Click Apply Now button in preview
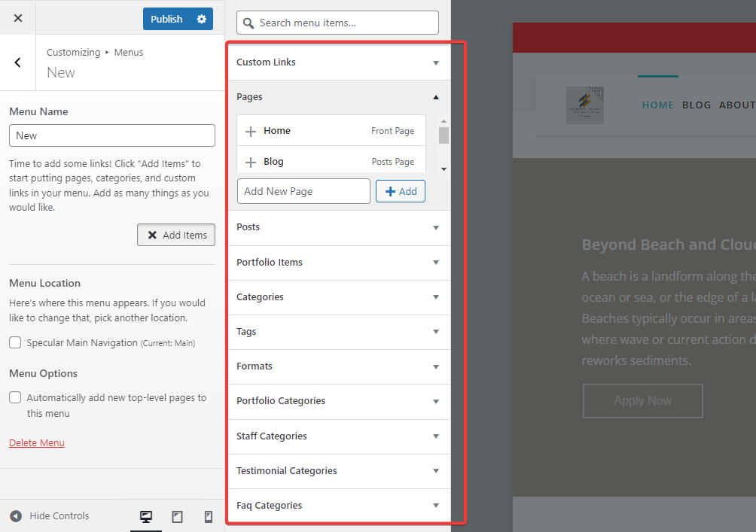Viewport: 756px width, 532px height. 643,401
